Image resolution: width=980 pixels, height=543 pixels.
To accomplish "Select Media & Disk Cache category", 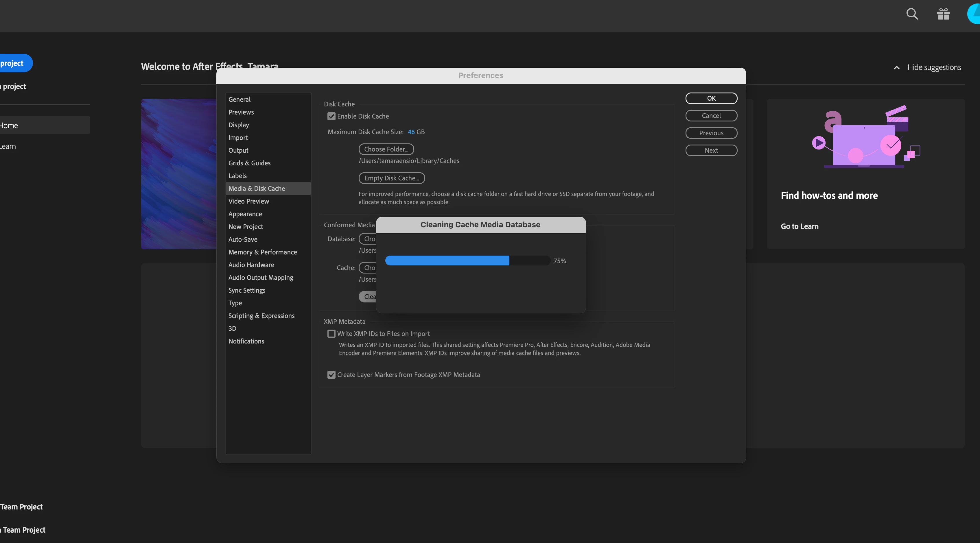I will click(256, 189).
